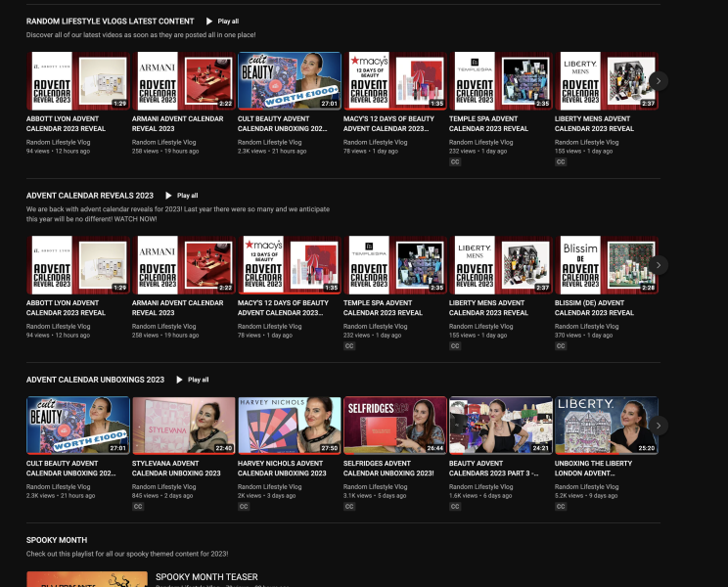Click the play triangle icon beside Advent Calendar Reveals 2023
Viewport: 728px width, 587px height.
[168, 196]
